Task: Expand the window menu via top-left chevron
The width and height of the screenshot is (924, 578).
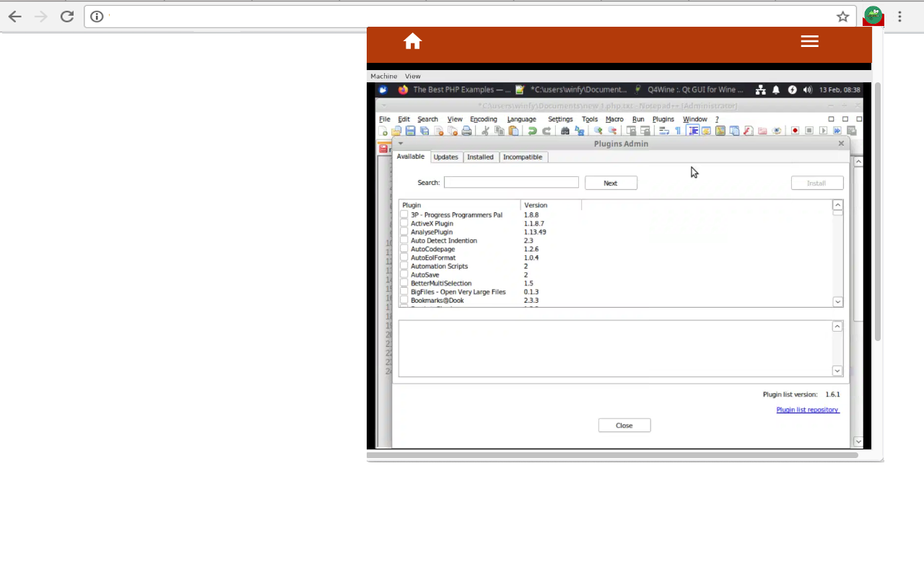Action: tap(401, 143)
